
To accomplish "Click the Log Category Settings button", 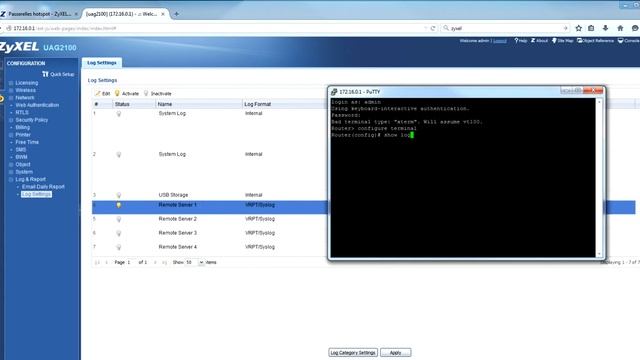I will (353, 353).
